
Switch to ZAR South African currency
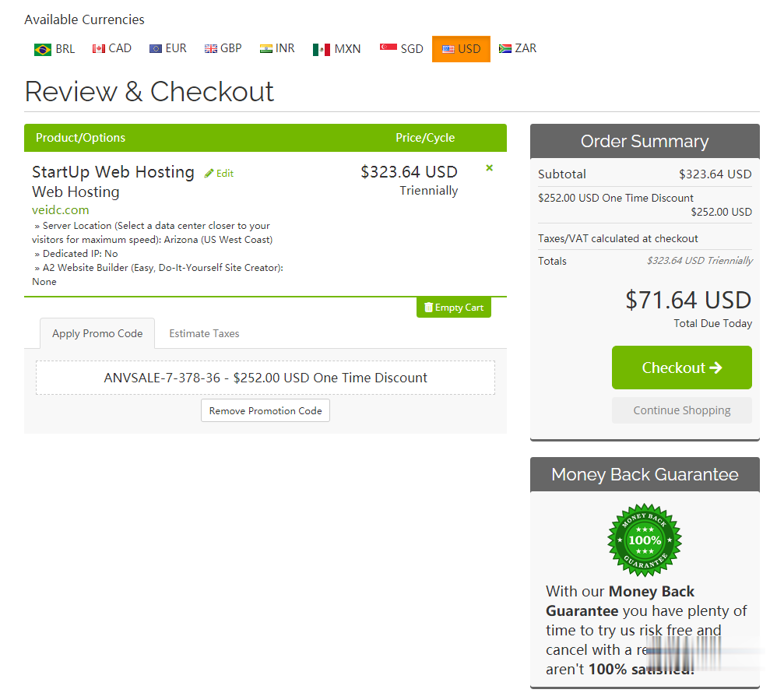tap(518, 48)
